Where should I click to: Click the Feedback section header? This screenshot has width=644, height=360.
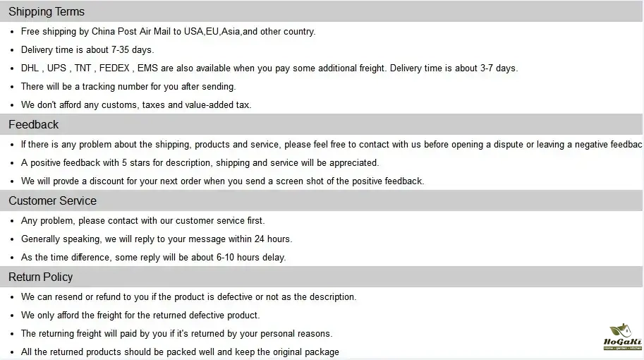(34, 125)
